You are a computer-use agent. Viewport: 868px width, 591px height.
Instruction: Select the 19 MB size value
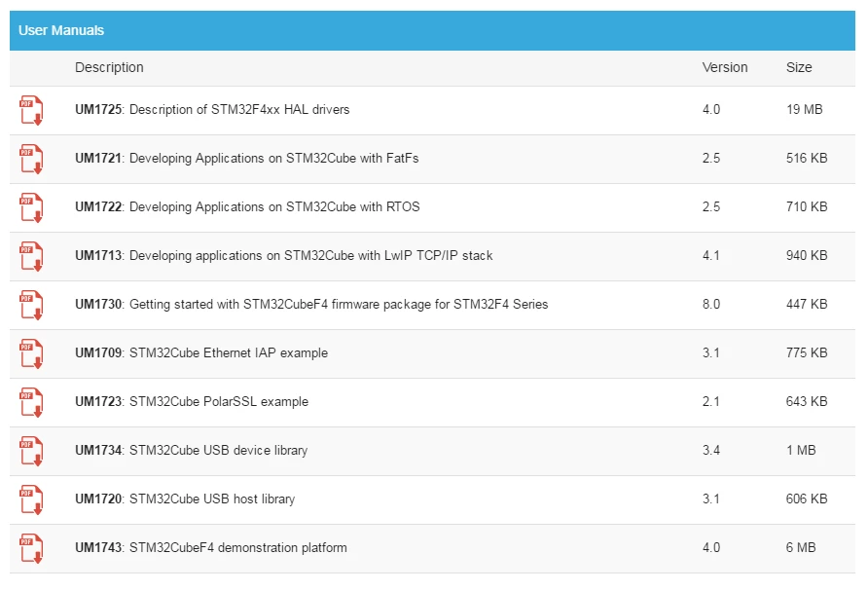coord(805,110)
